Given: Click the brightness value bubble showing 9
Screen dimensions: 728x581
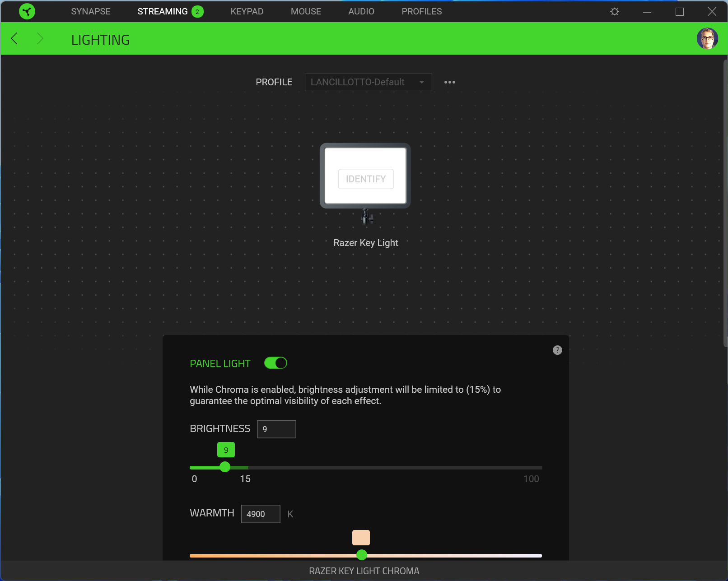Looking at the screenshot, I should tap(226, 450).
